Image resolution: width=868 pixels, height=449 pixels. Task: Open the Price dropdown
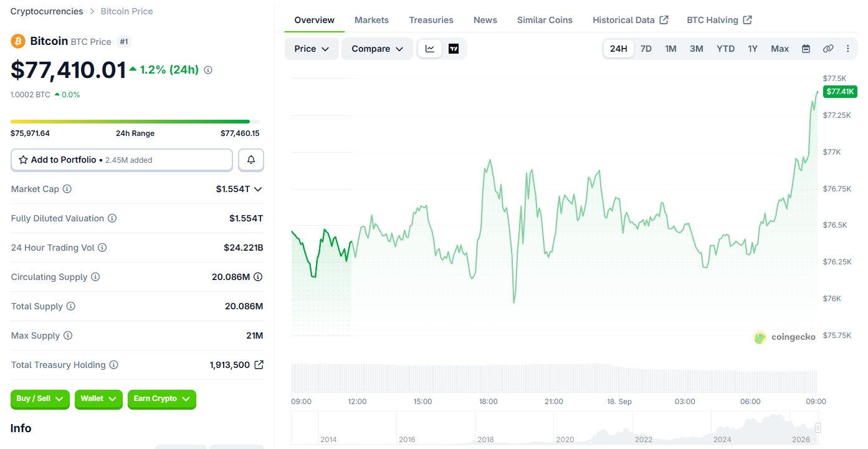tap(312, 49)
